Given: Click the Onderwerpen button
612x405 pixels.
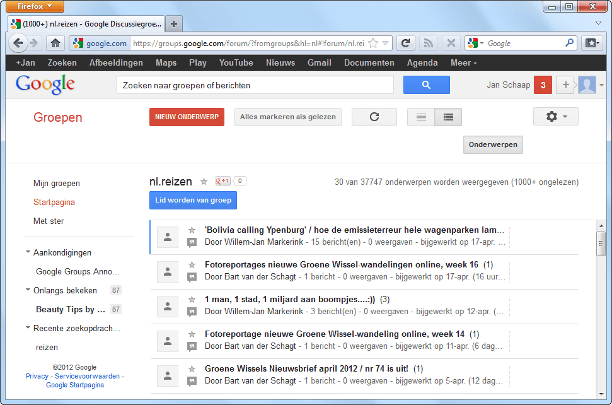Looking at the screenshot, I should [x=493, y=145].
